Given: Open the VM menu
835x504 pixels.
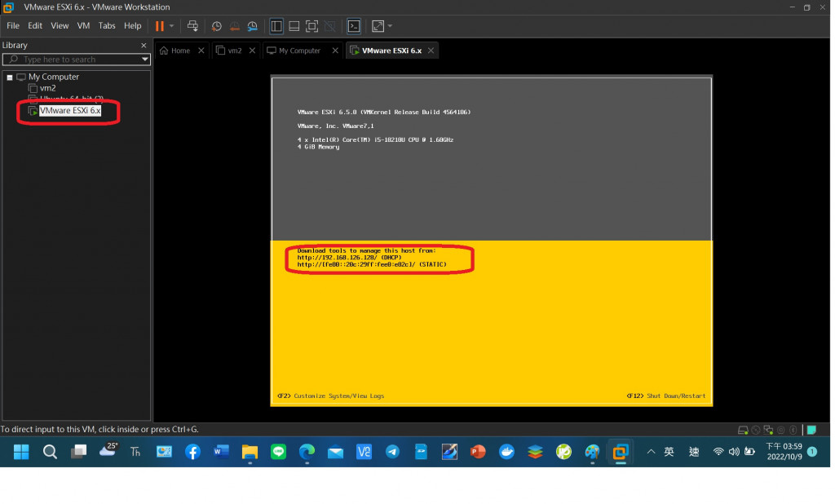Looking at the screenshot, I should point(84,25).
